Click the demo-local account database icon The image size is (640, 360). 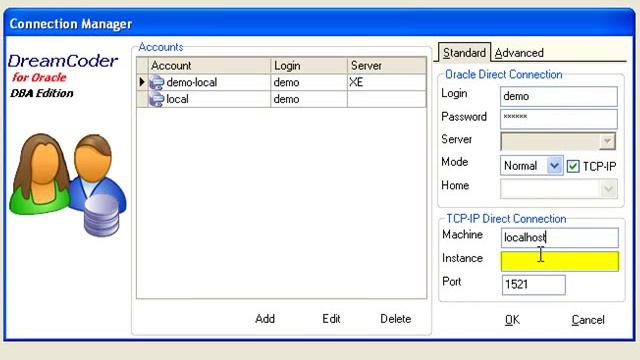157,83
